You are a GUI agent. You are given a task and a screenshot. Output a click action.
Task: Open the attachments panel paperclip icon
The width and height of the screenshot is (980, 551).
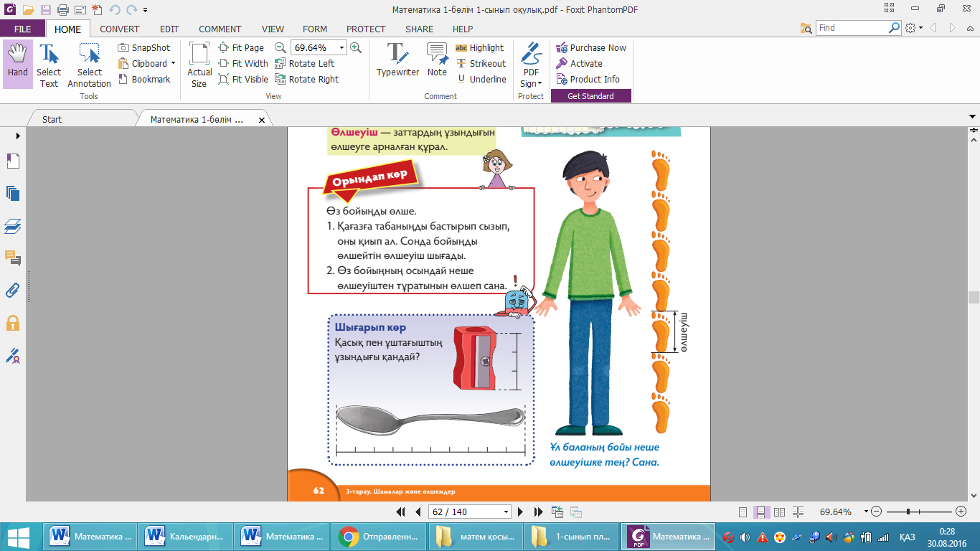click(x=13, y=291)
